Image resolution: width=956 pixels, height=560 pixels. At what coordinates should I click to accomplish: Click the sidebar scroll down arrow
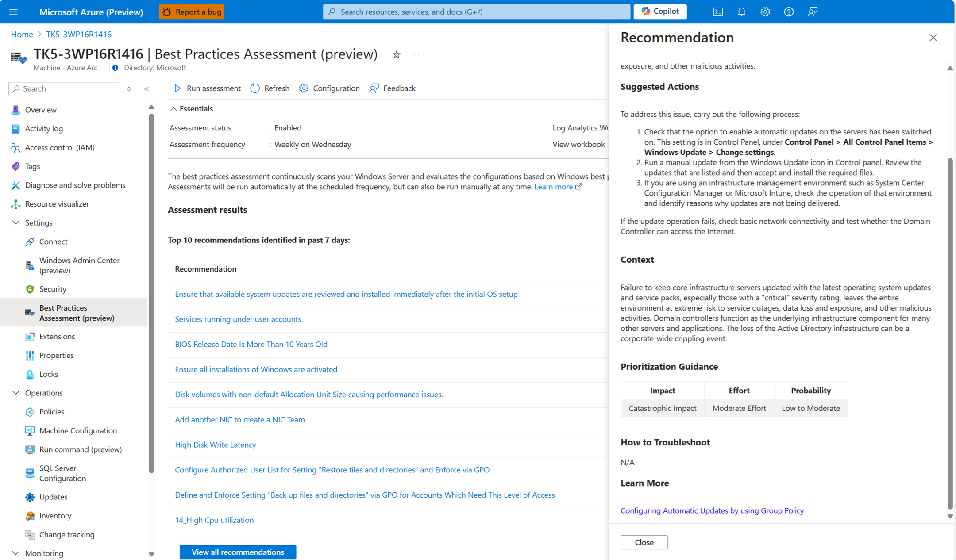pos(151,554)
